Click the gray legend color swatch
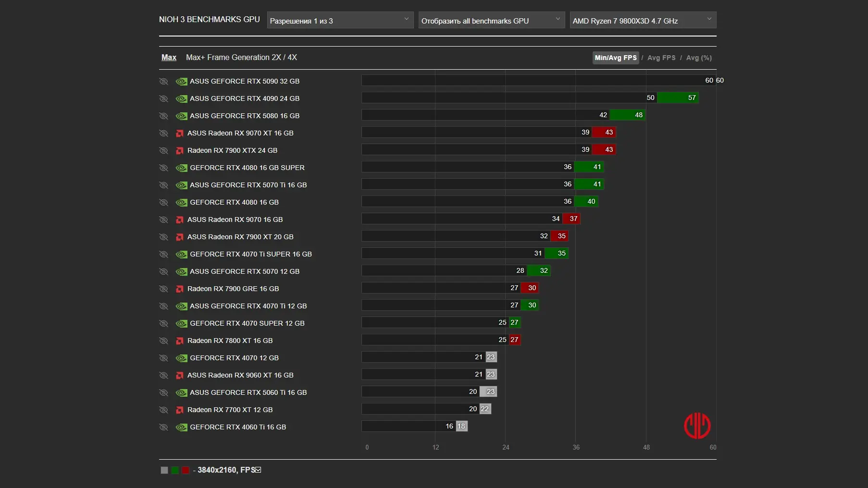This screenshot has width=868, height=488. (x=164, y=470)
